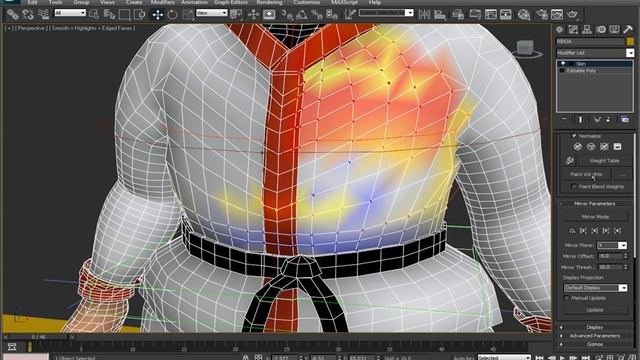
Task: Toggle Show End Result icon
Action: 580,120
